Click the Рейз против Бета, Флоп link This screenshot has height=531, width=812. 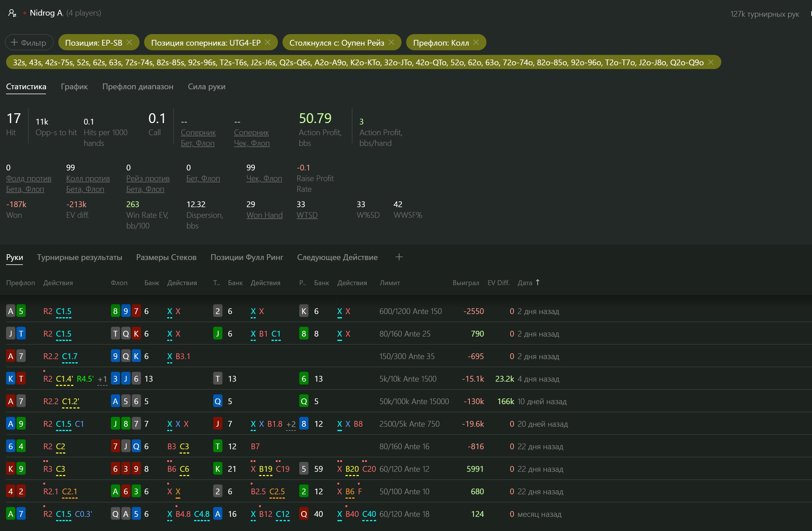point(148,184)
